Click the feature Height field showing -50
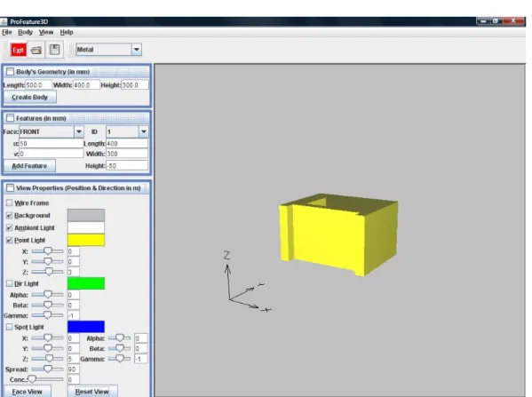The width and height of the screenshot is (532, 397). 127,166
